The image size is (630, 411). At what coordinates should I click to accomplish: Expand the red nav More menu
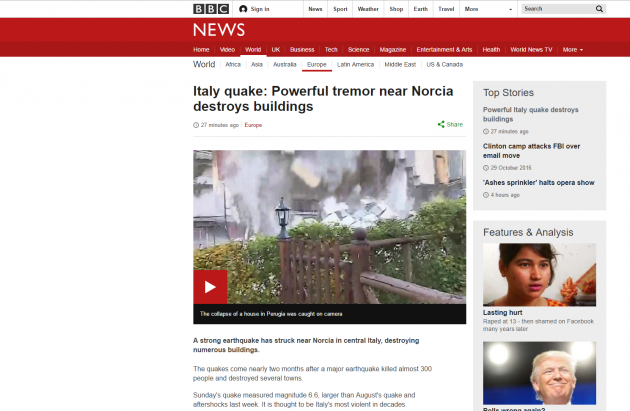point(573,50)
